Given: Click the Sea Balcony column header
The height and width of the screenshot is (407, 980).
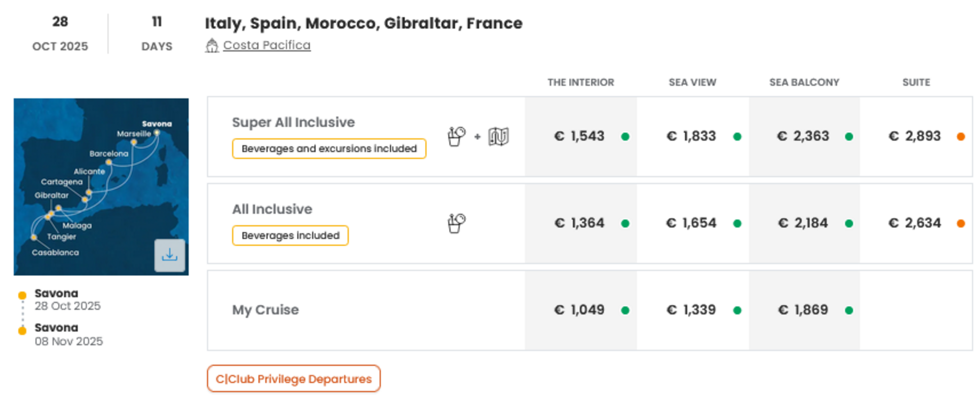Looking at the screenshot, I should (804, 82).
